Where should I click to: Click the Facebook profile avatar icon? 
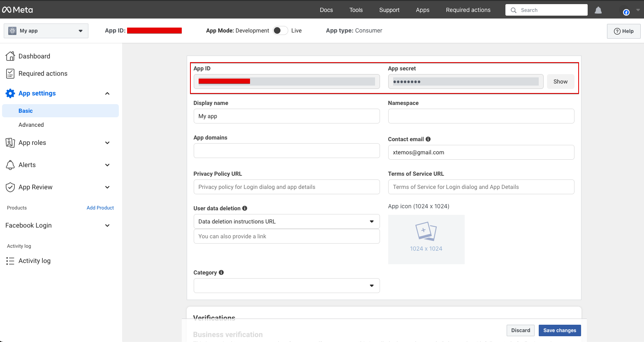626,12
